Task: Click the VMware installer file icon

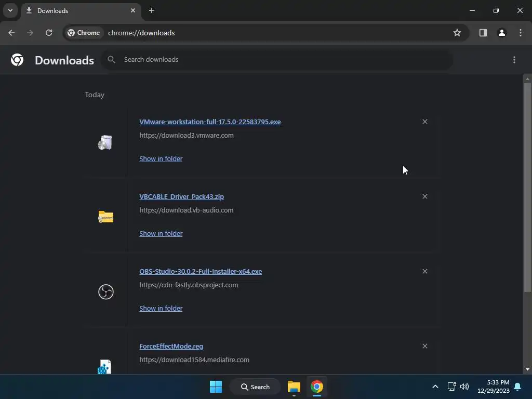Action: coord(105,142)
